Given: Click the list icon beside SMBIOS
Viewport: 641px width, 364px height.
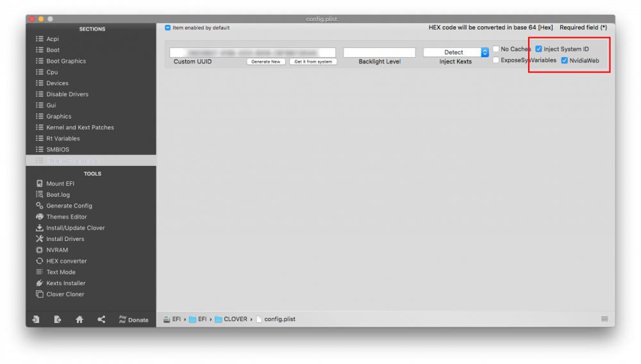Looking at the screenshot, I should click(x=39, y=149).
